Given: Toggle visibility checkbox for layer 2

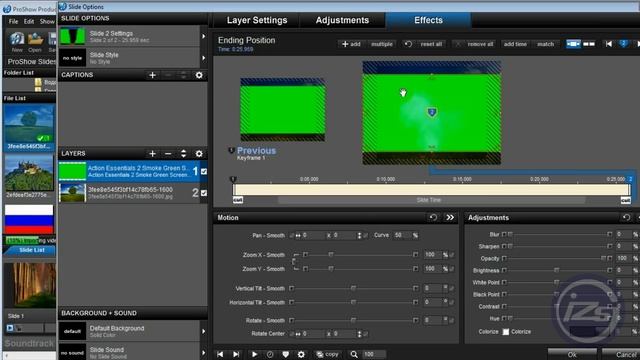Looking at the screenshot, I should (x=204, y=193).
